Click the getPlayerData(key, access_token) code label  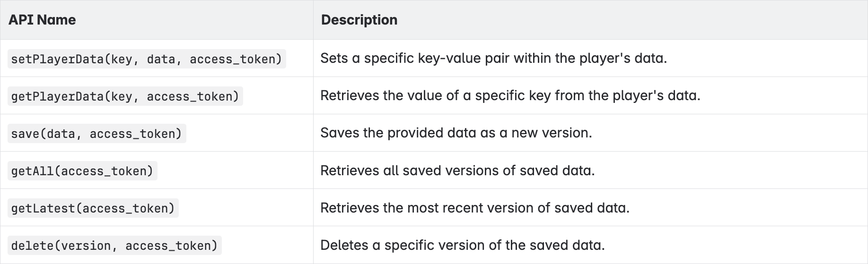coord(125,96)
